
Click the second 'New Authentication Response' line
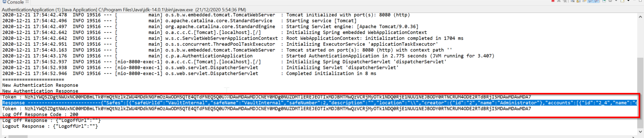40,91
